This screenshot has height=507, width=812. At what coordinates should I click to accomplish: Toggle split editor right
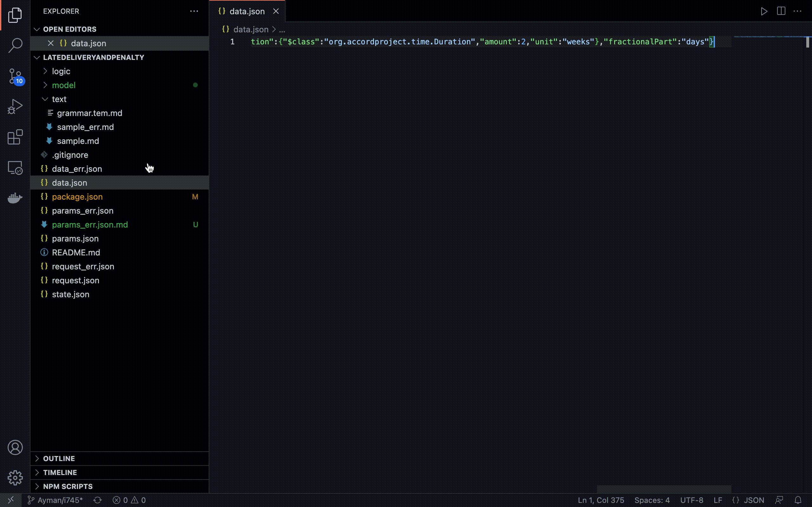point(781,11)
